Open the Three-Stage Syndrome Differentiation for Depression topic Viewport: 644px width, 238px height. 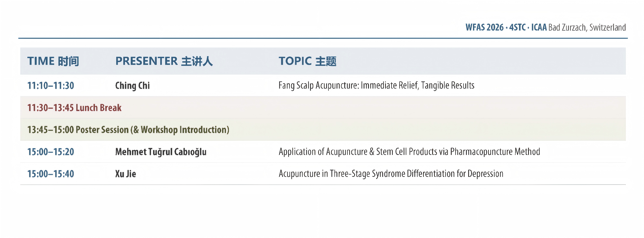tap(391, 174)
